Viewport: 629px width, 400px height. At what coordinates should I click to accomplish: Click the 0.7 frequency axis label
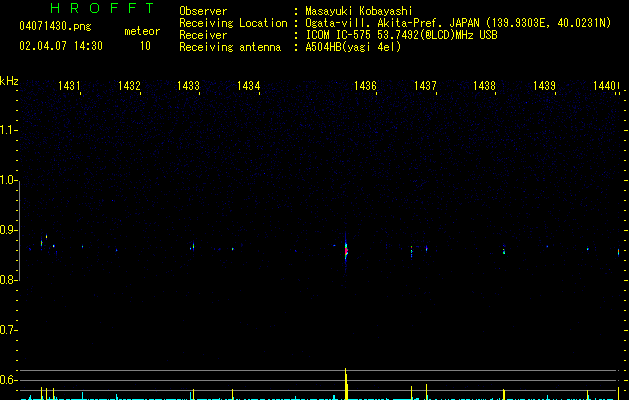pyautogui.click(x=9, y=330)
